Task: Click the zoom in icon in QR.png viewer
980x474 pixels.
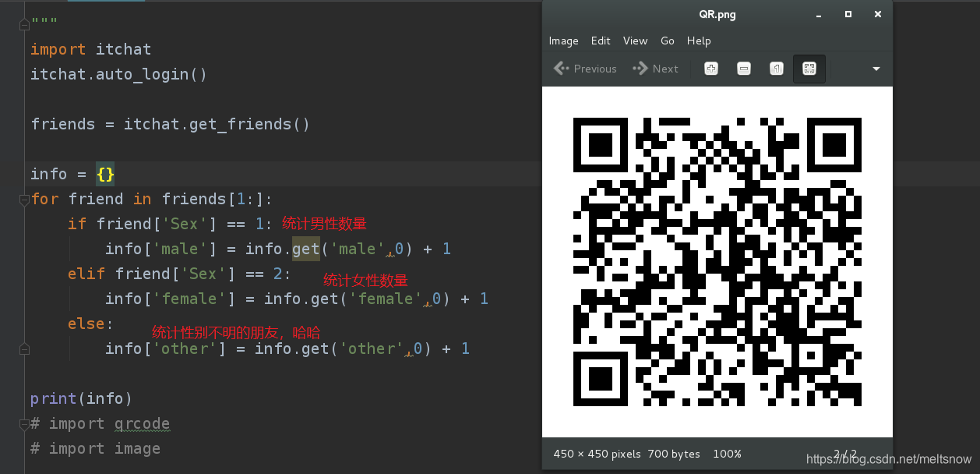Action: point(710,69)
